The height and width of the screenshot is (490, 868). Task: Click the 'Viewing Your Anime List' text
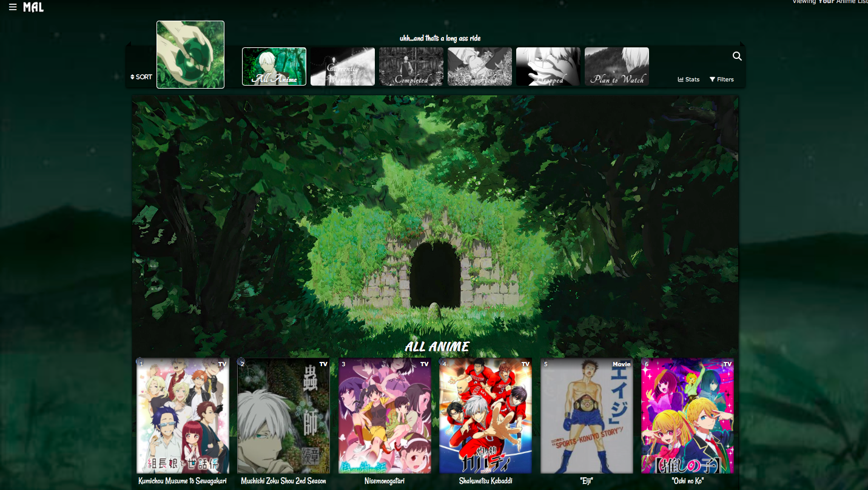(830, 2)
